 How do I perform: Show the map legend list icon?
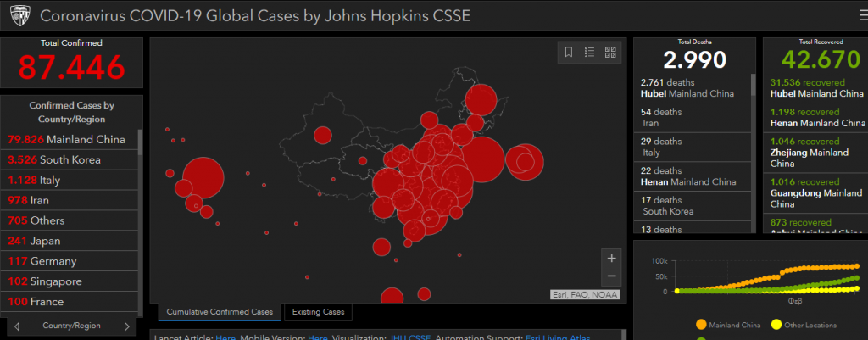[590, 53]
